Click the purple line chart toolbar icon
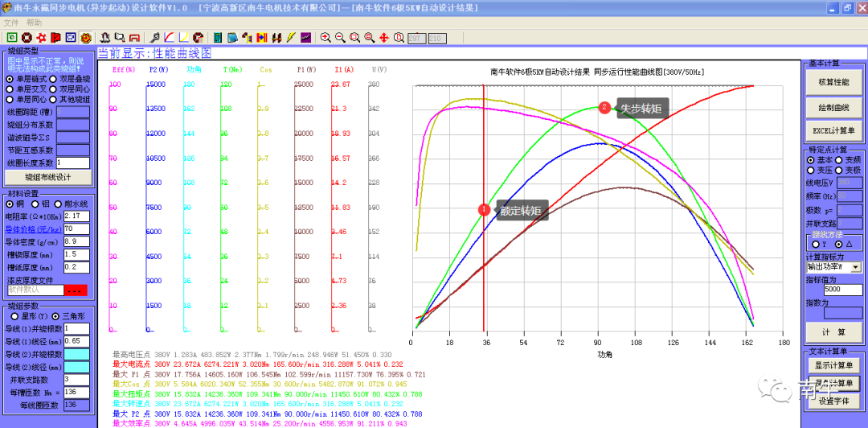868x428 pixels. pyautogui.click(x=305, y=38)
